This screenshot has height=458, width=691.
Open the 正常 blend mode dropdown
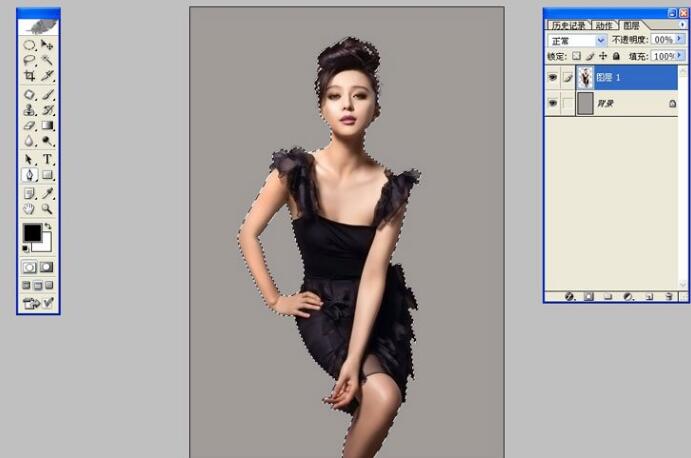pyautogui.click(x=576, y=41)
